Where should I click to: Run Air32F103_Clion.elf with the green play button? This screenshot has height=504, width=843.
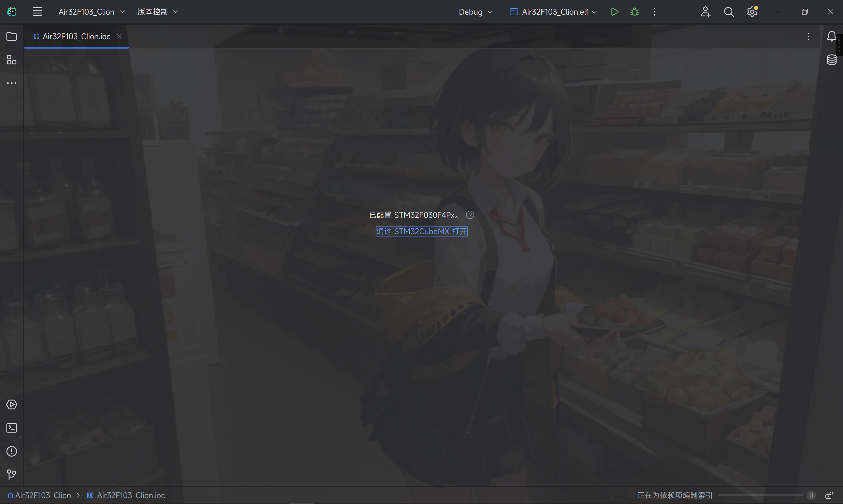(x=614, y=12)
